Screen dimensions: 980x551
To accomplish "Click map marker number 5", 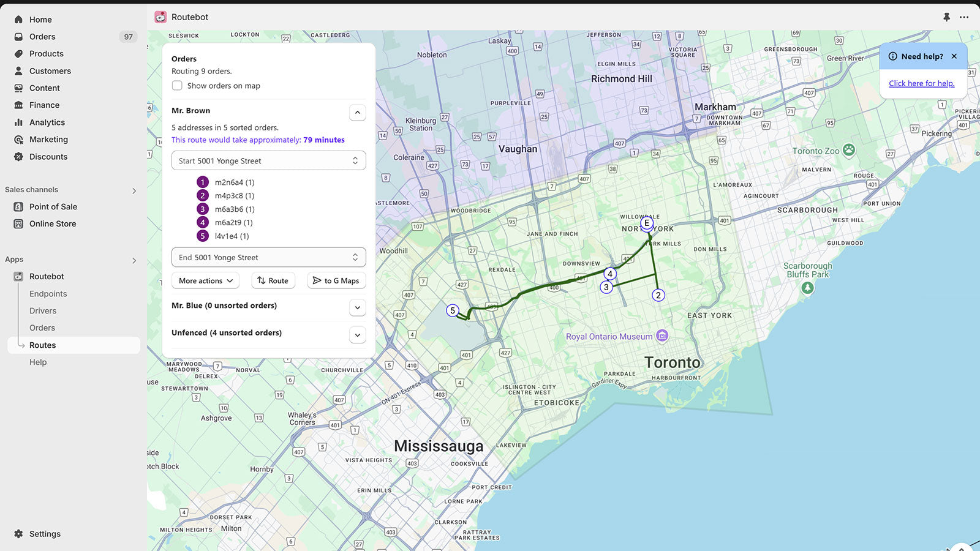I will pyautogui.click(x=453, y=310).
